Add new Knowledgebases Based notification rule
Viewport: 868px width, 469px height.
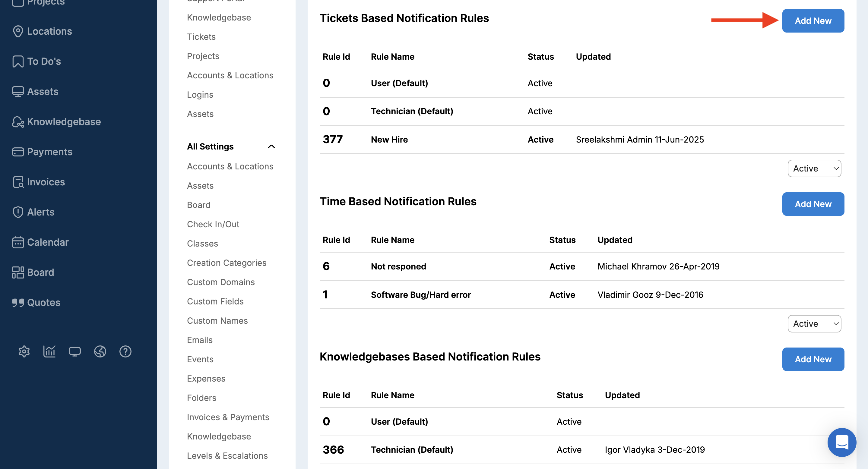tap(813, 359)
